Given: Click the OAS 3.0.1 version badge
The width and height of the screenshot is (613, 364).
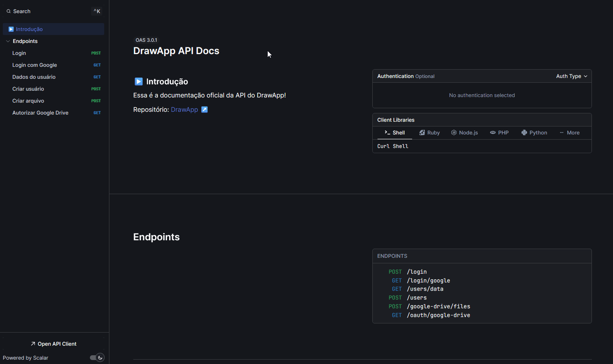Looking at the screenshot, I should click(x=146, y=40).
